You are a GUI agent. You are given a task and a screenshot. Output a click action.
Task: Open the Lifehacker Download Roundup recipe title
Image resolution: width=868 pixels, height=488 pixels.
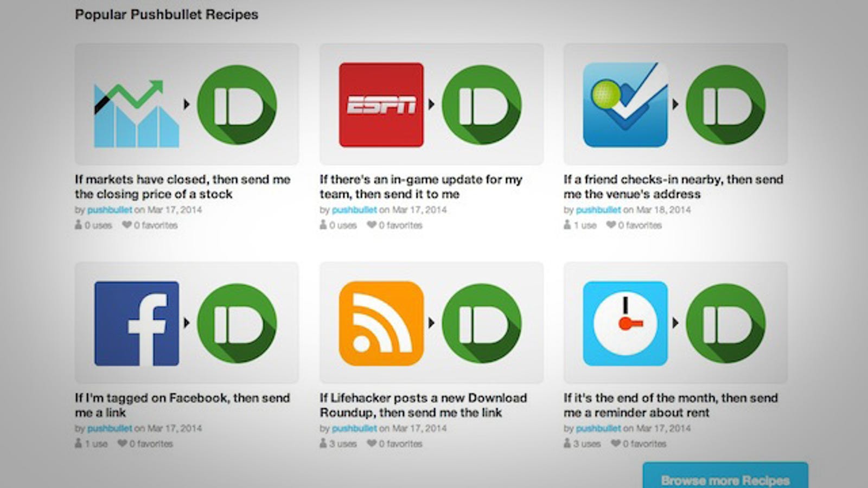point(423,405)
